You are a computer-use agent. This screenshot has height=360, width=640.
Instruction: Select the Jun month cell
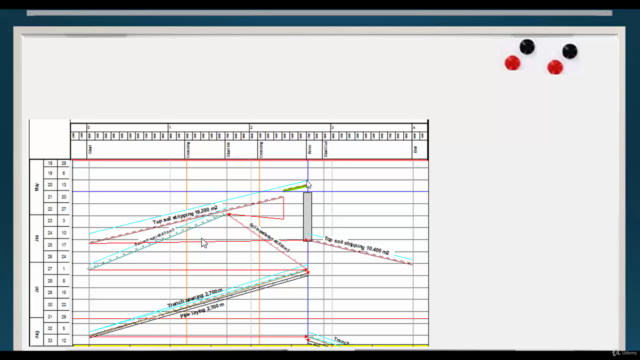[x=37, y=238]
